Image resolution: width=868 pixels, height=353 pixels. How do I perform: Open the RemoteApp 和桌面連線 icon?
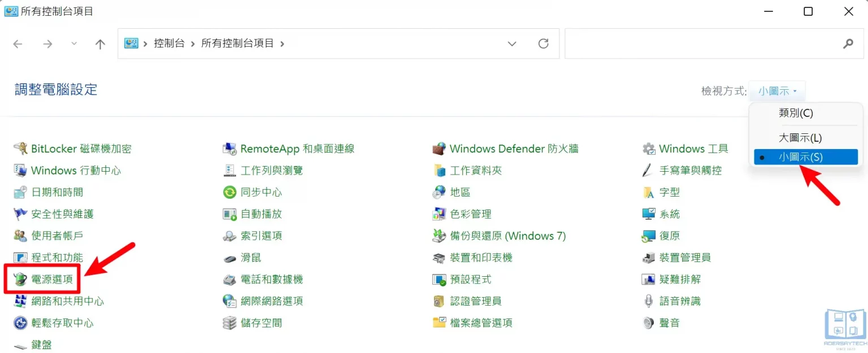[x=230, y=149]
